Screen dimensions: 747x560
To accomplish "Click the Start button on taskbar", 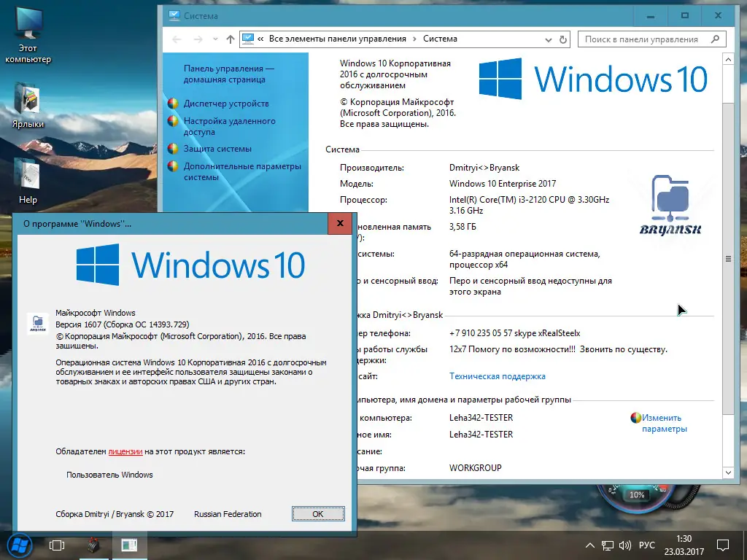I will click(20, 545).
